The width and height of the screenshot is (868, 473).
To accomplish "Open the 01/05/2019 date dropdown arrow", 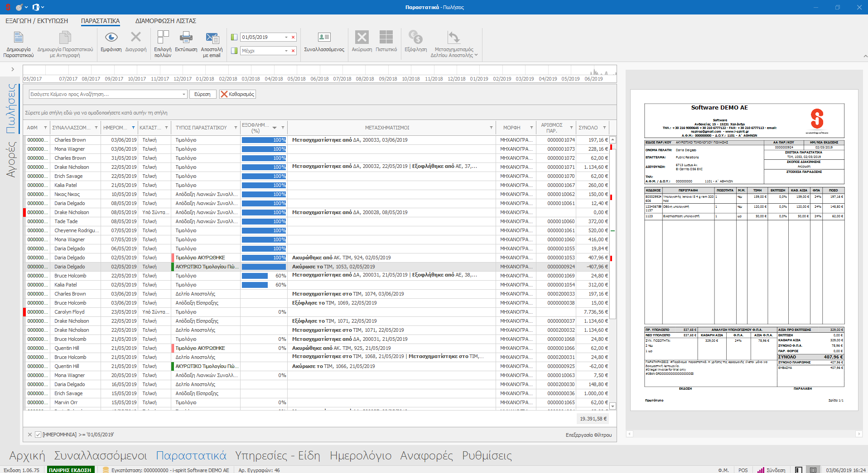I will click(286, 37).
